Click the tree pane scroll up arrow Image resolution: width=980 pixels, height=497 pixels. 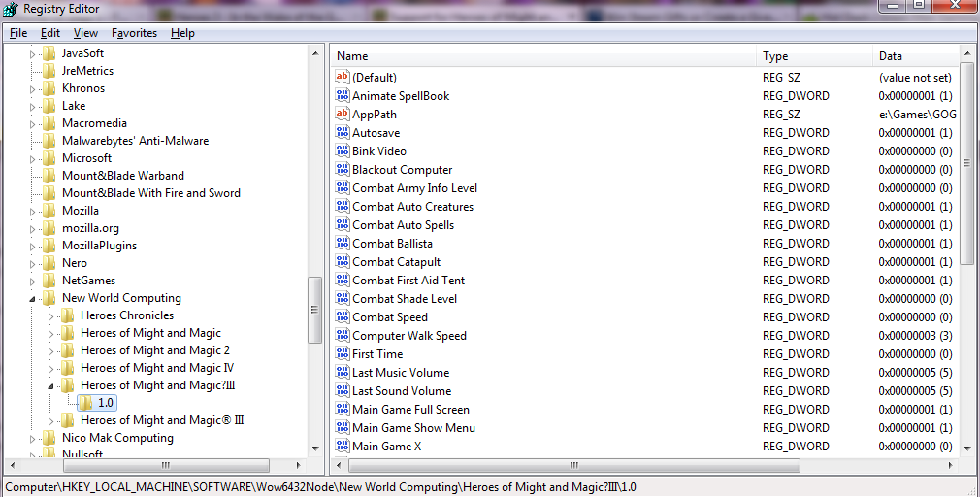click(315, 53)
